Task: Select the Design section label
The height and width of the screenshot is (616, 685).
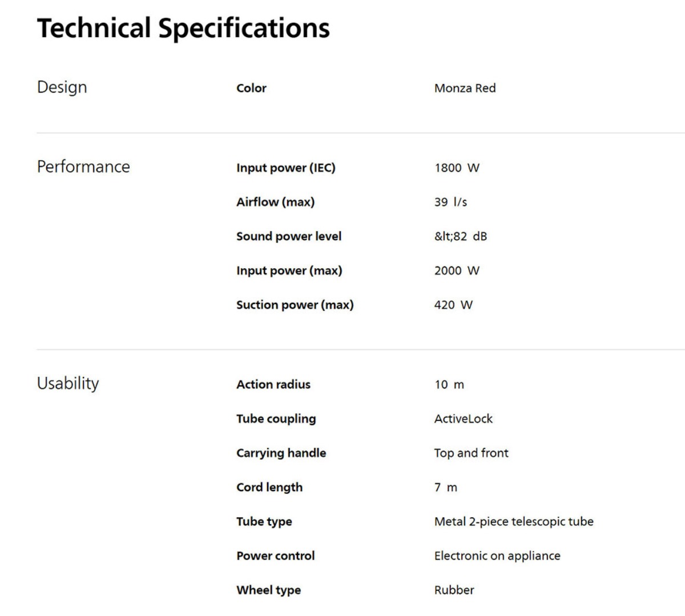Action: click(x=62, y=87)
